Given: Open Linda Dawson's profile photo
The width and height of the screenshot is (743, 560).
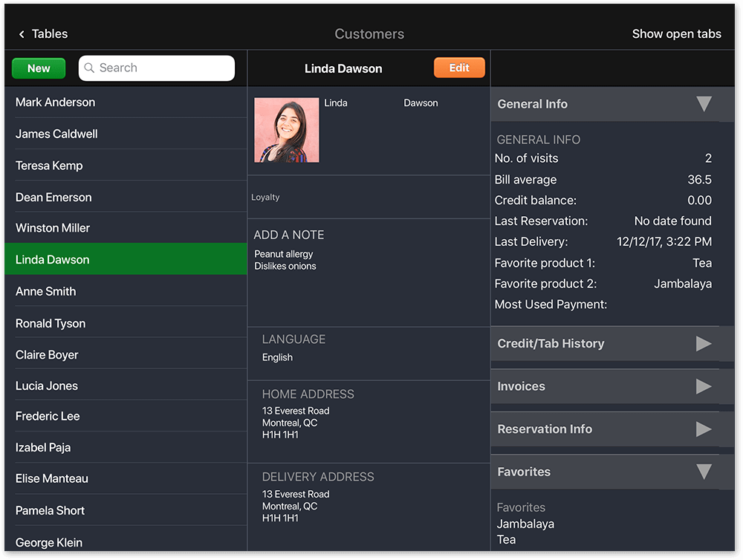Looking at the screenshot, I should pos(286,129).
